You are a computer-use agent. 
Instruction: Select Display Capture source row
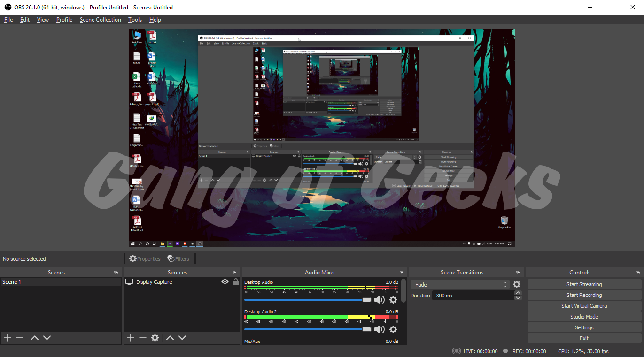pos(182,282)
